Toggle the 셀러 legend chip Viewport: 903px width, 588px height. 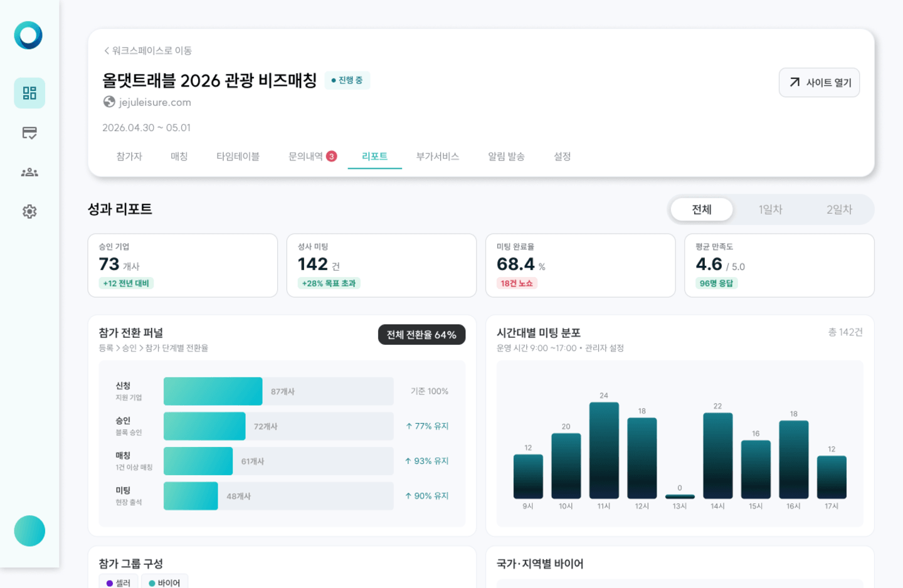118,582
